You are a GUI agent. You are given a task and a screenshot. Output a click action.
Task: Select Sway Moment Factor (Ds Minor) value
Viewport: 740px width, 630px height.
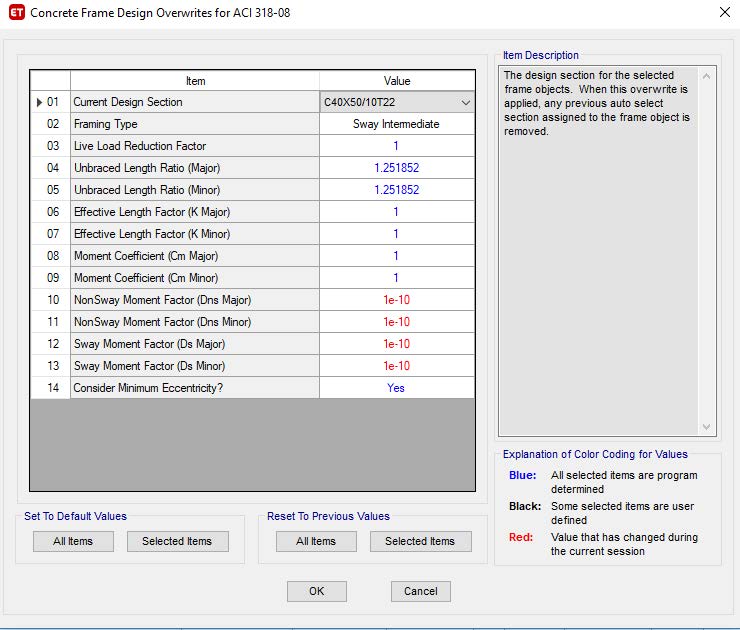(x=396, y=366)
